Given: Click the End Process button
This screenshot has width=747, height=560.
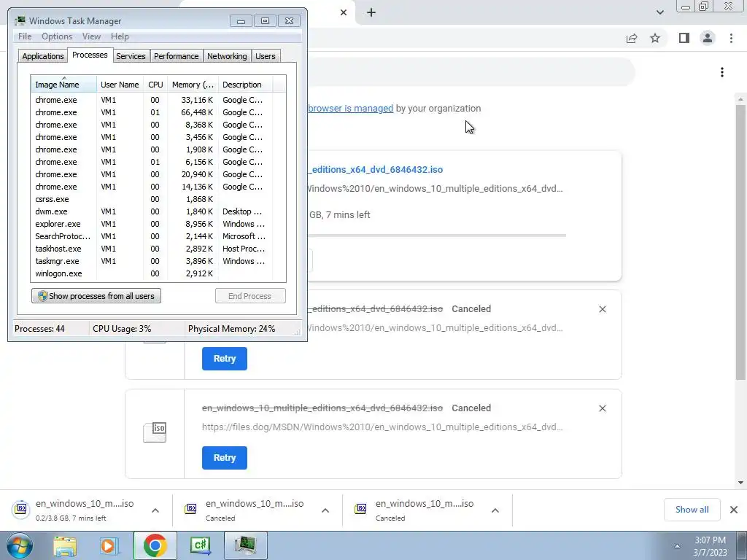Looking at the screenshot, I should (x=250, y=296).
